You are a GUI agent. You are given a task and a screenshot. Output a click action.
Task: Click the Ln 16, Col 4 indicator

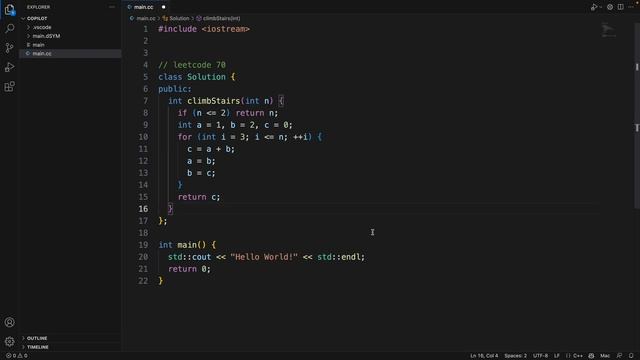tap(484, 356)
